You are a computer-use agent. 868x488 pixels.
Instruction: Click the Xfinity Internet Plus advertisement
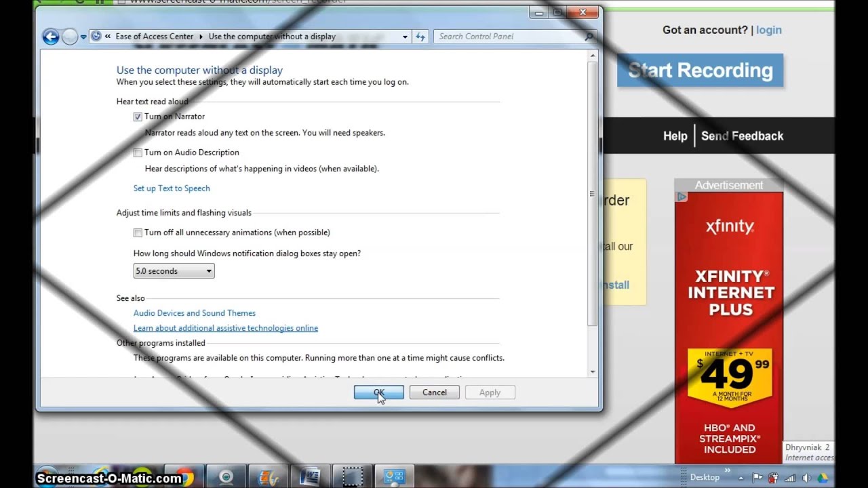pyautogui.click(x=729, y=327)
